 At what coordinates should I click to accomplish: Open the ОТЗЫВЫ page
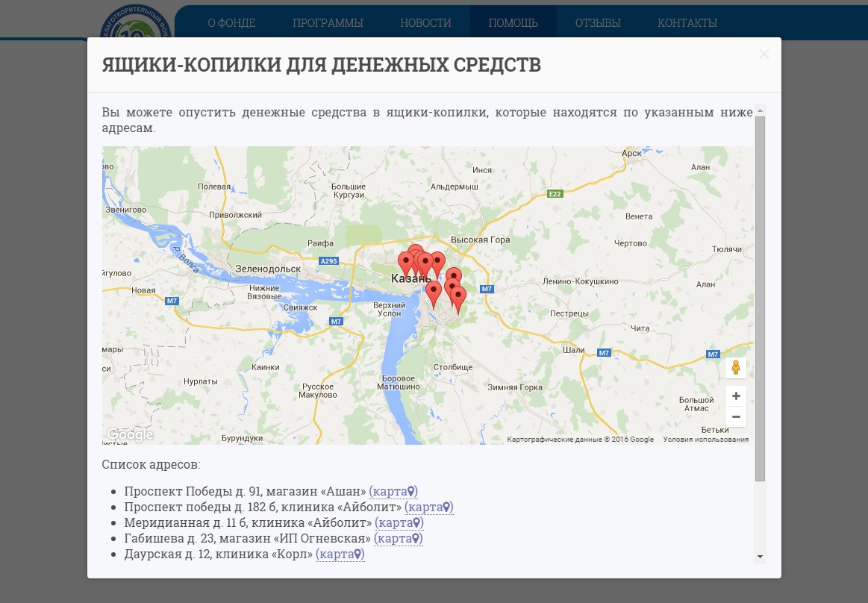click(x=598, y=22)
